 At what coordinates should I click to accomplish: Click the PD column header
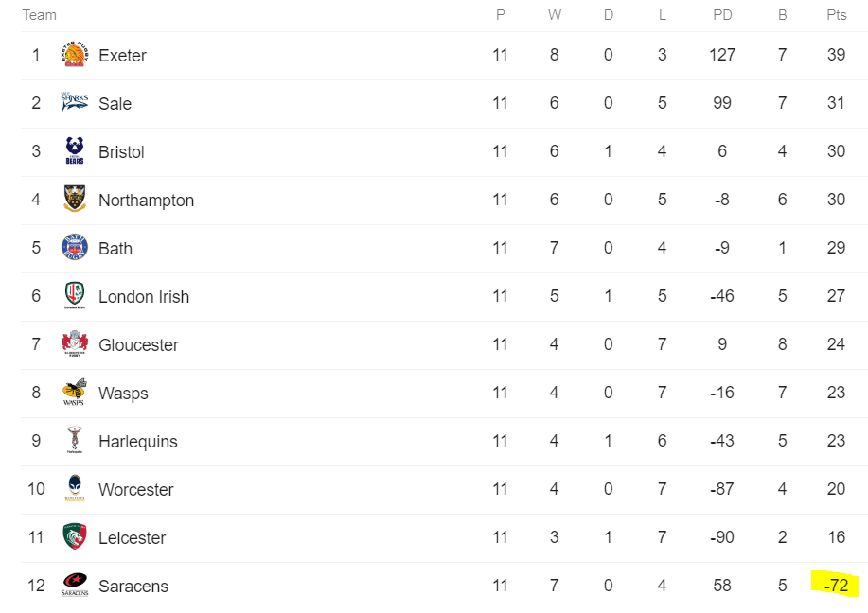722,15
